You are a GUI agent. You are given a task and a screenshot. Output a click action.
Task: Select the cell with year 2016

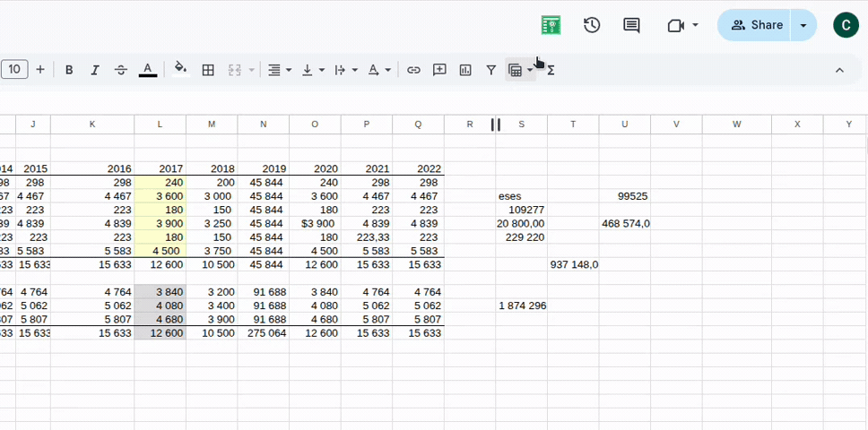pos(91,168)
